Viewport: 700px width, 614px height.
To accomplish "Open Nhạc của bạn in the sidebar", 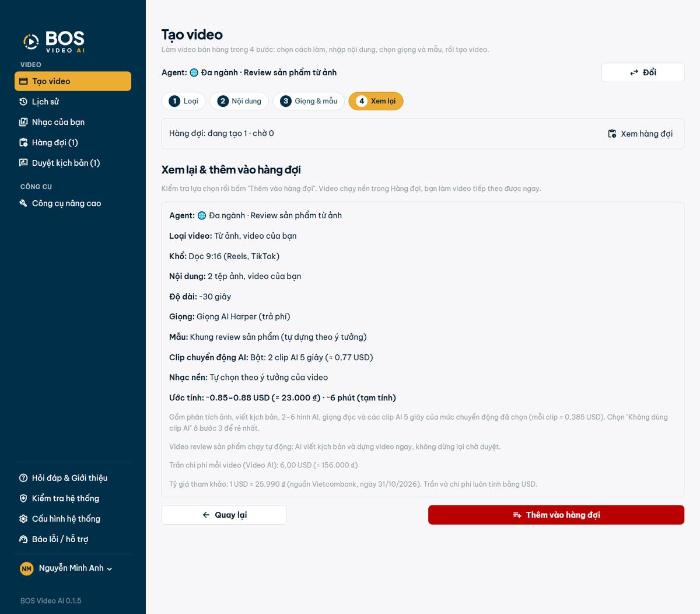I will click(73, 122).
